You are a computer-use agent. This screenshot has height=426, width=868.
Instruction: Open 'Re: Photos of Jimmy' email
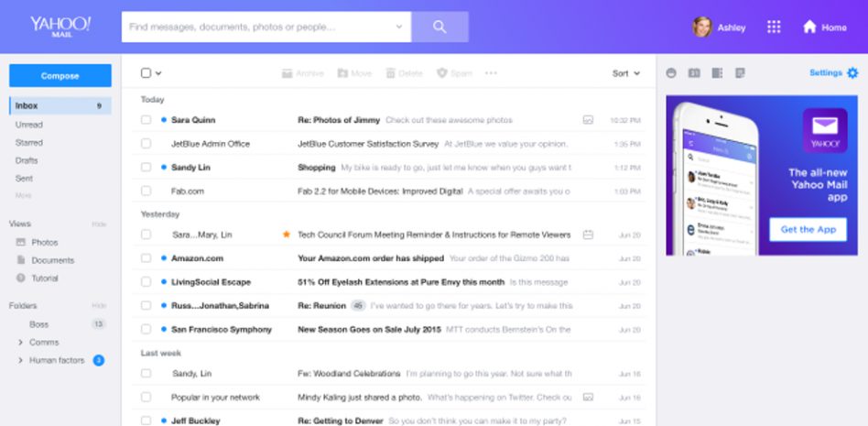339,120
